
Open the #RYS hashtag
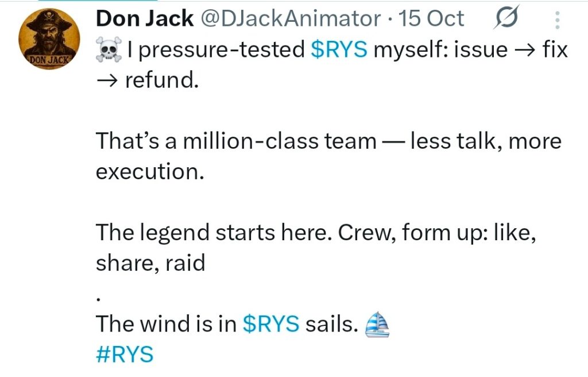click(125, 354)
